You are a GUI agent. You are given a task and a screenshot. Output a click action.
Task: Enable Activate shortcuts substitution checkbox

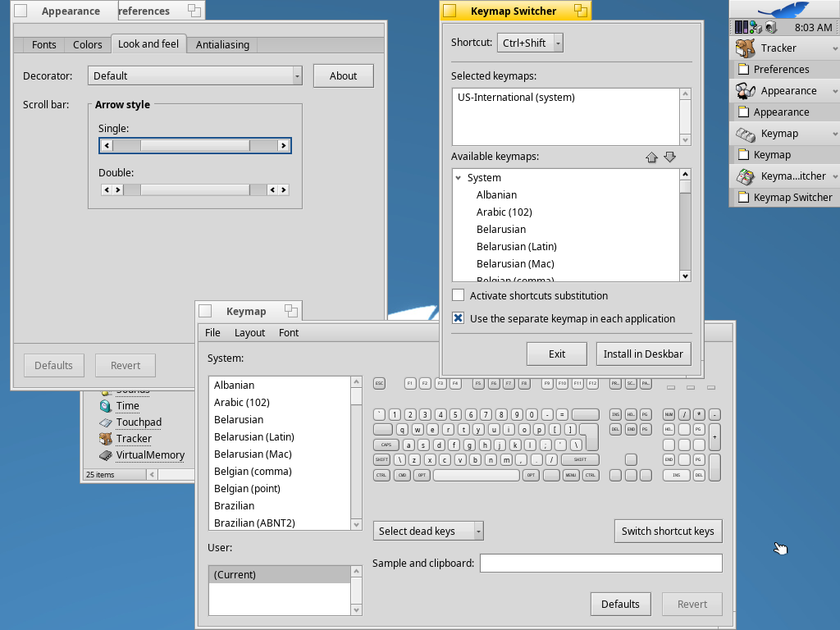458,295
